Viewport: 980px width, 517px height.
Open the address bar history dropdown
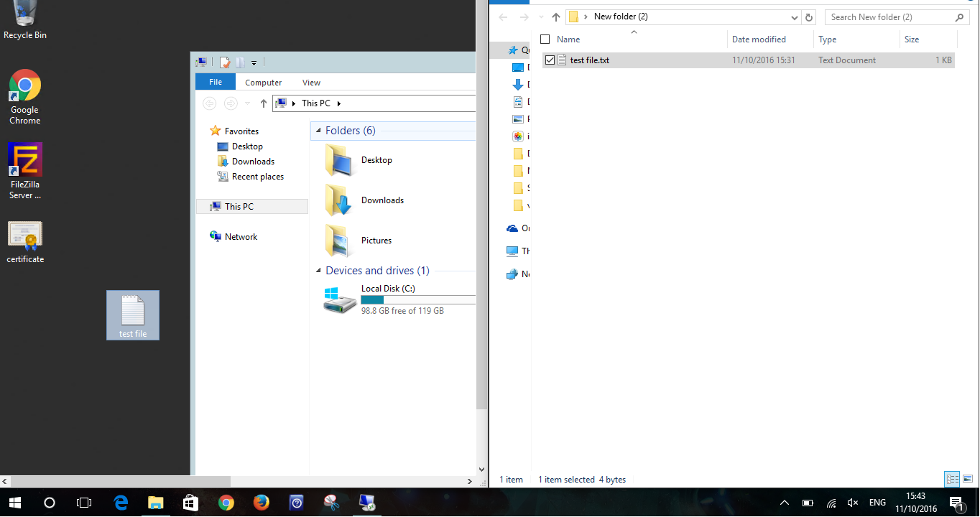(x=794, y=17)
